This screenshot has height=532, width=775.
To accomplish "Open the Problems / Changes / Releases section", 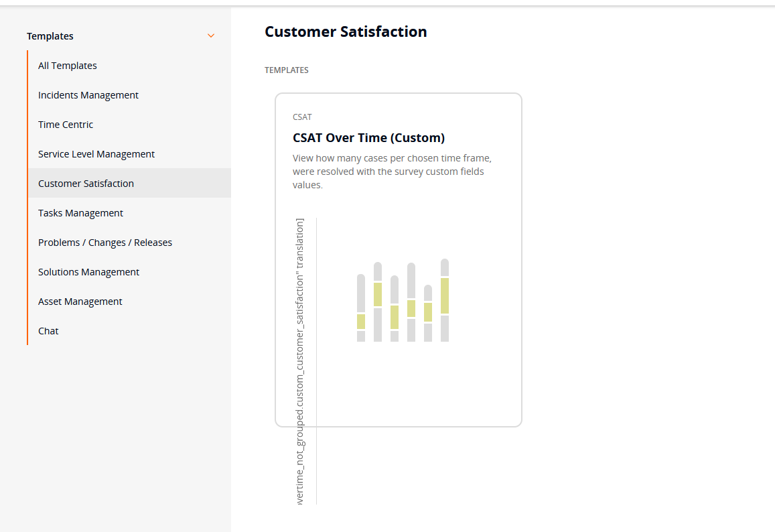I will tap(105, 242).
